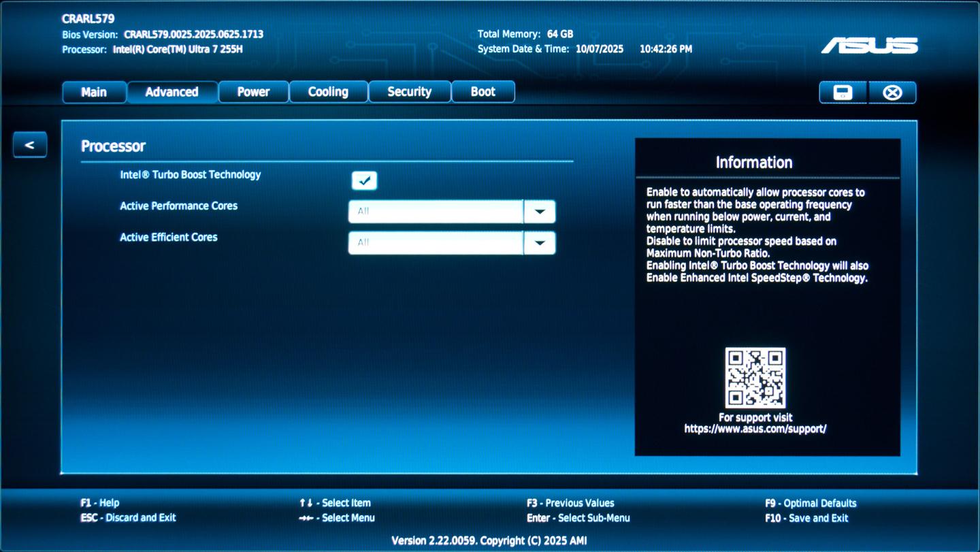Click the Select Item arrows hint
This screenshot has height=552, width=980.
(x=335, y=503)
